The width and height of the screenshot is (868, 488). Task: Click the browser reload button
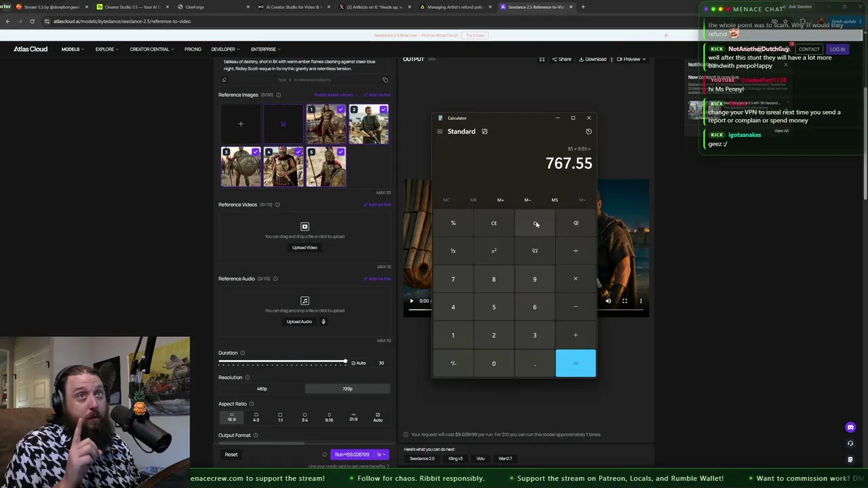(32, 21)
